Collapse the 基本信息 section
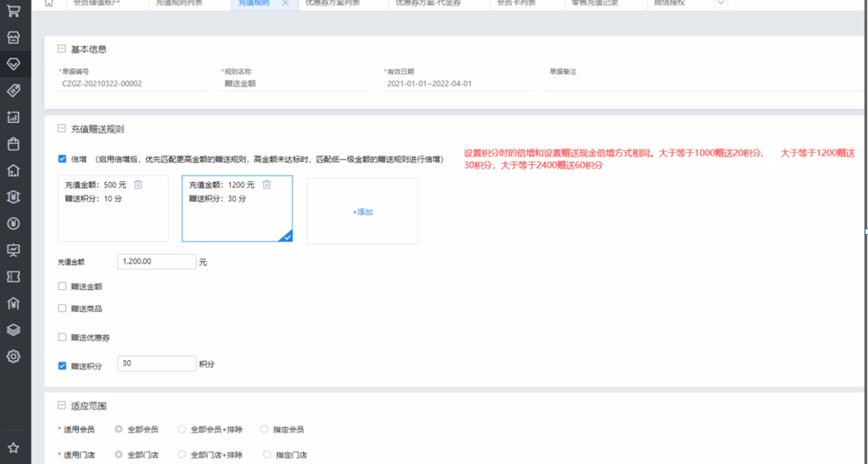The width and height of the screenshot is (868, 464). coord(61,49)
